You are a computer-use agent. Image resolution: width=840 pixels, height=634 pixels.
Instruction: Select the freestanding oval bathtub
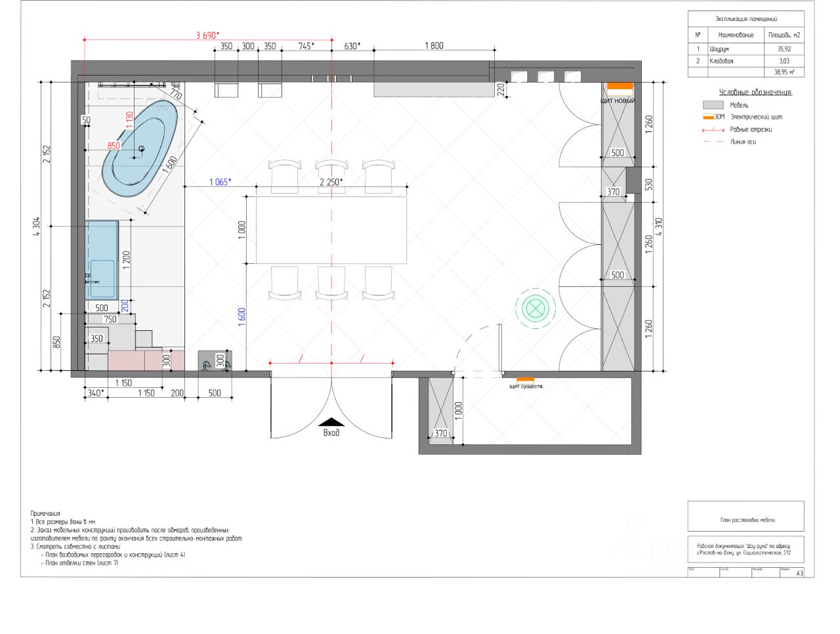(x=140, y=148)
